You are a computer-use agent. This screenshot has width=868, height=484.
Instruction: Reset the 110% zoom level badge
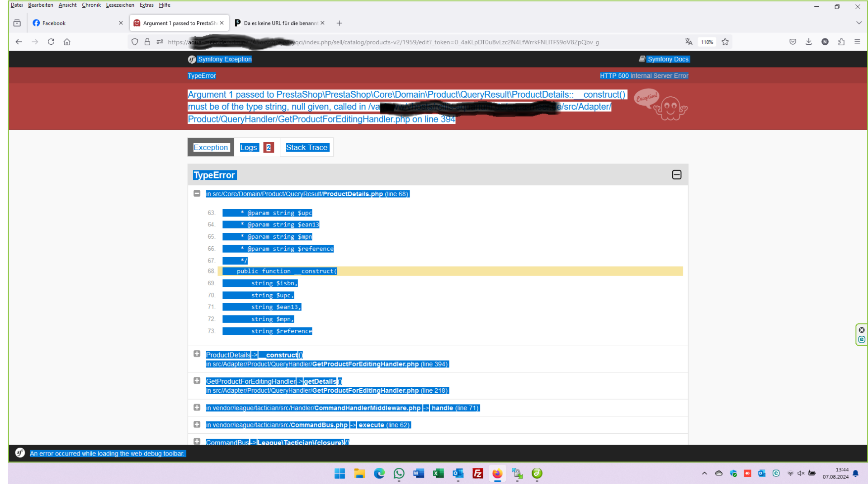(707, 42)
